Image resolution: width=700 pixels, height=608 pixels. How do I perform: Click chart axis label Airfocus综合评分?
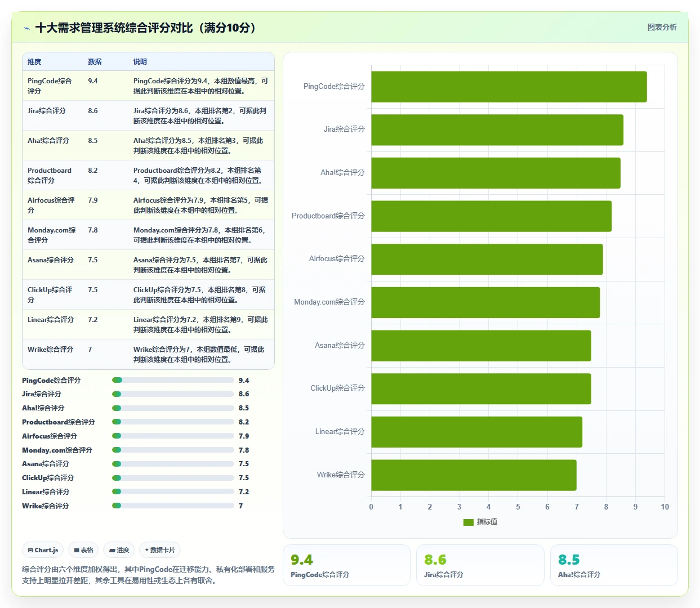pyautogui.click(x=337, y=259)
